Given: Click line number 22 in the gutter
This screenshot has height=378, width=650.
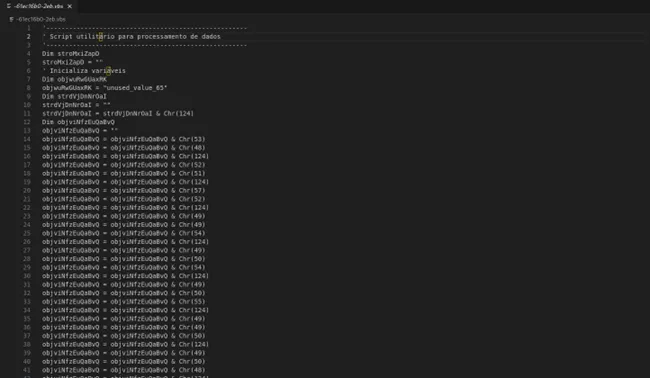Looking at the screenshot, I should pos(27,208).
